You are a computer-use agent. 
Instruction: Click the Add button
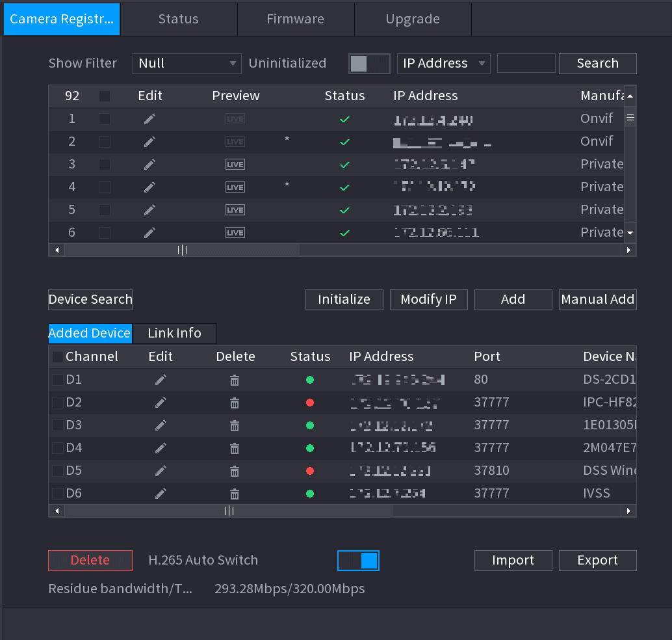pyautogui.click(x=513, y=299)
